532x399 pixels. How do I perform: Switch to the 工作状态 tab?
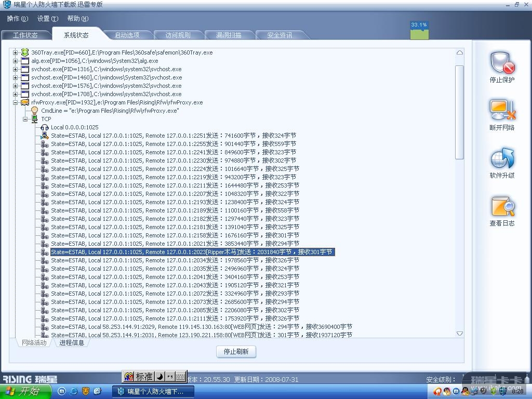coord(25,35)
